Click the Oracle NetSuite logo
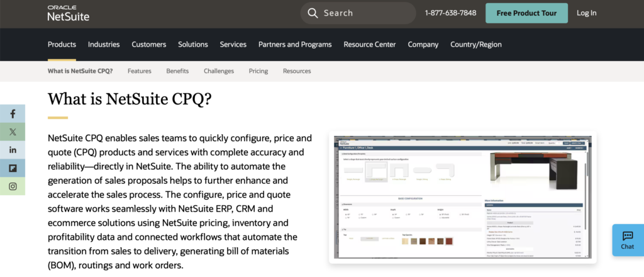Screen dimensions: 644x277 click(x=68, y=13)
